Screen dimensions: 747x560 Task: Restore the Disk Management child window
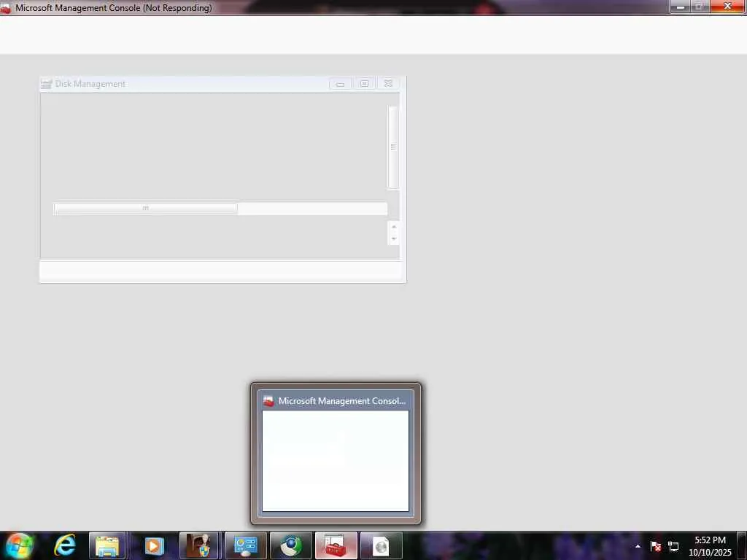365,84
